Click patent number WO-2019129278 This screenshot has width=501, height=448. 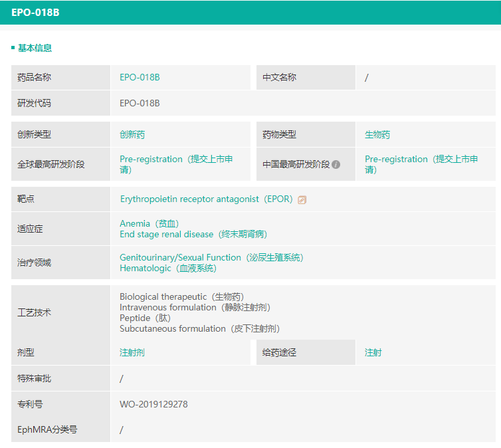[153, 404]
